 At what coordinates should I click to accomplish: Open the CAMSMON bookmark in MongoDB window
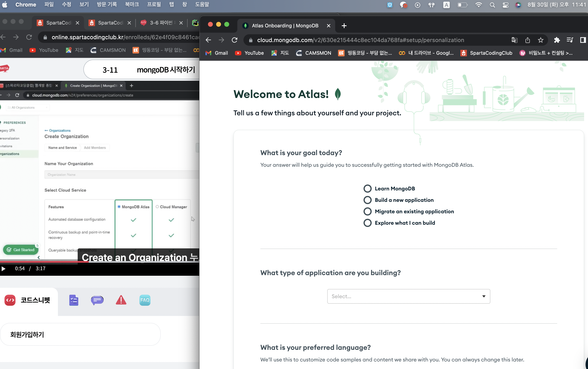pyautogui.click(x=314, y=53)
